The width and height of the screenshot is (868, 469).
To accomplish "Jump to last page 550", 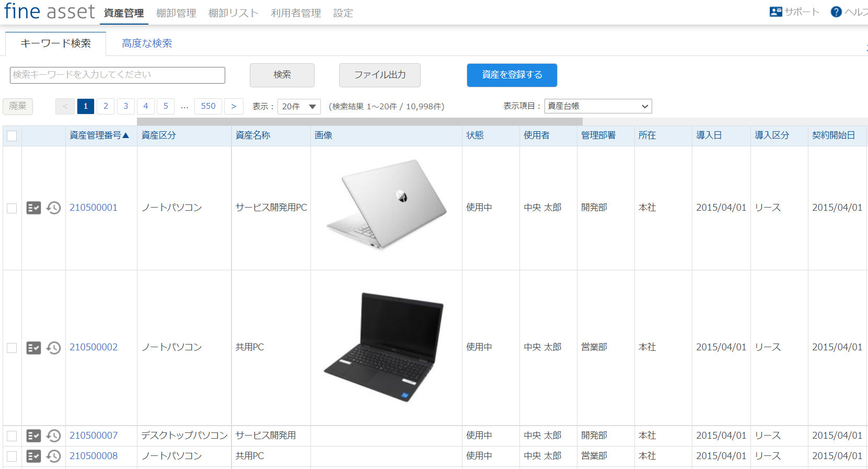I will [208, 106].
